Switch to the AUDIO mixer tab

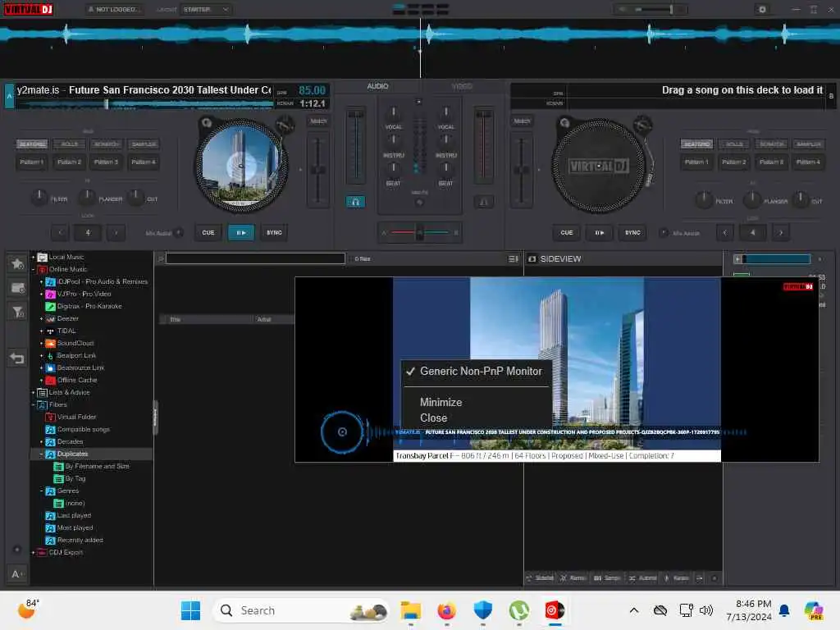pos(377,86)
